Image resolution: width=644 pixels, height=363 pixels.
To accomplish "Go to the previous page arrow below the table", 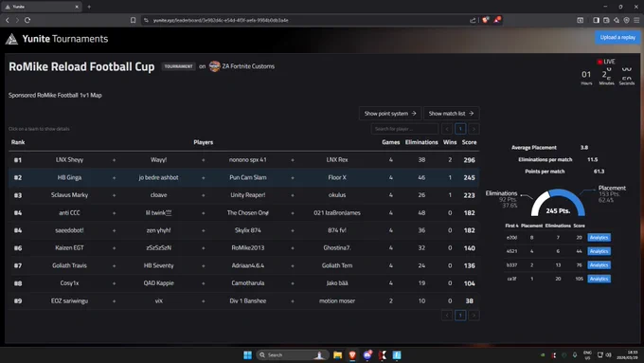I will (447, 316).
